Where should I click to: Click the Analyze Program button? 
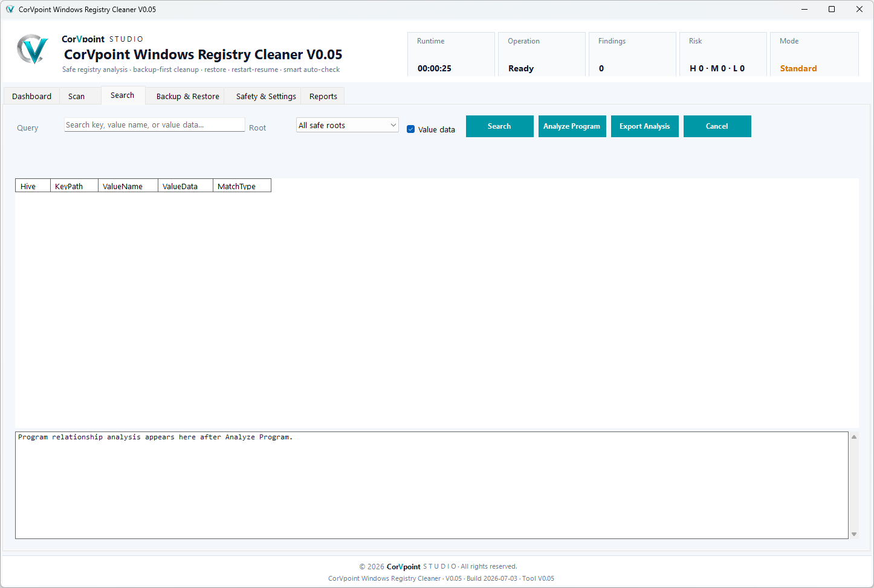[572, 126]
